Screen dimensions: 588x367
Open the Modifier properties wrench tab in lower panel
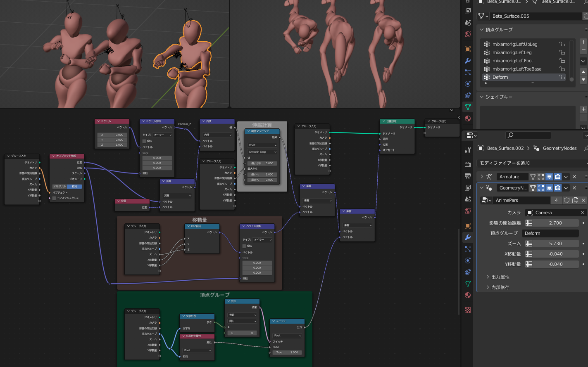click(x=468, y=237)
